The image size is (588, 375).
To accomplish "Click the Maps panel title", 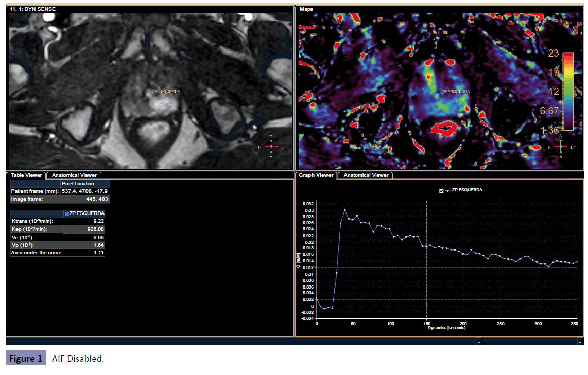I will (306, 9).
